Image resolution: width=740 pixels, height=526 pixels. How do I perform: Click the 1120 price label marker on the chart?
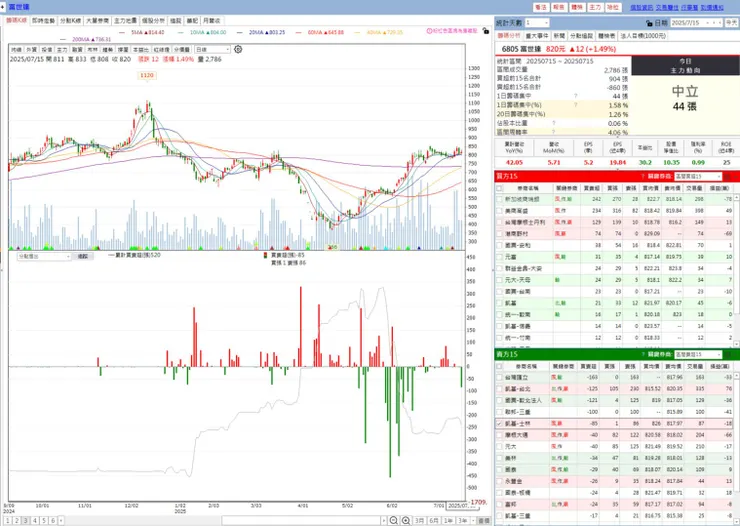pos(147,75)
